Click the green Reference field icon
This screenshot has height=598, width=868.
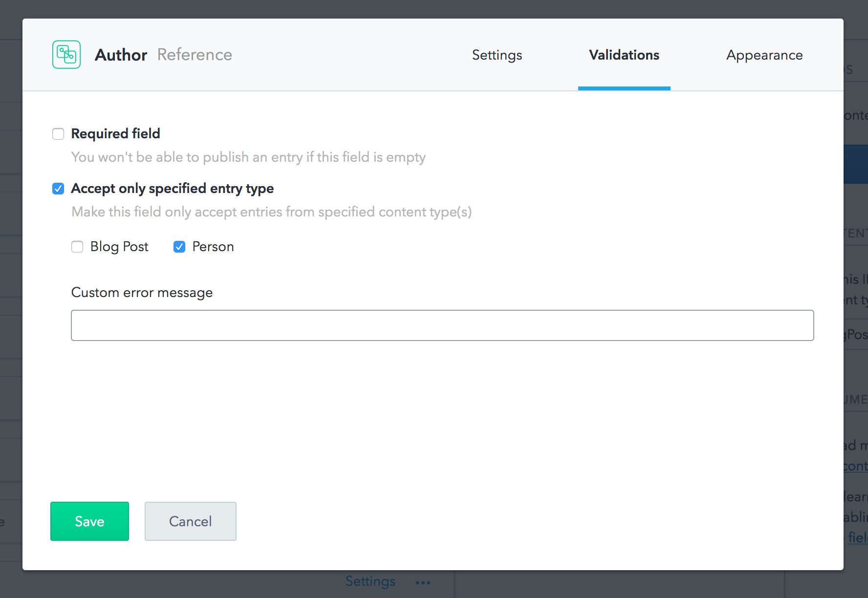pos(66,55)
